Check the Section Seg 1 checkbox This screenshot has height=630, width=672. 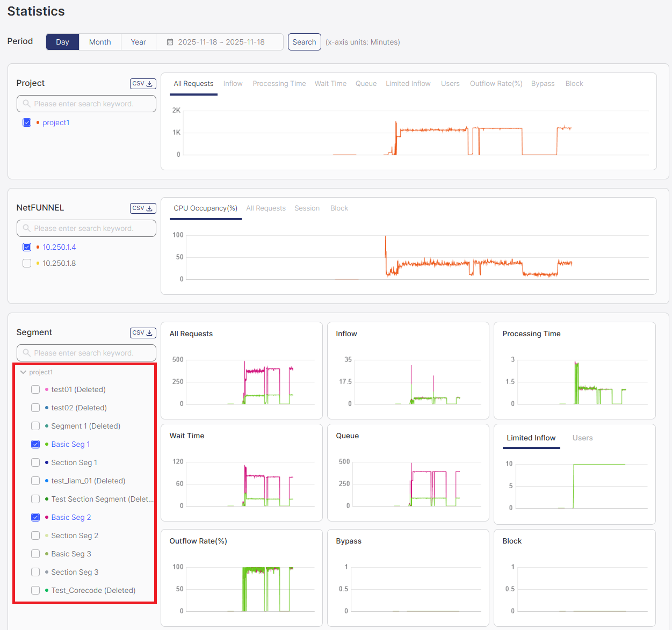coord(35,462)
